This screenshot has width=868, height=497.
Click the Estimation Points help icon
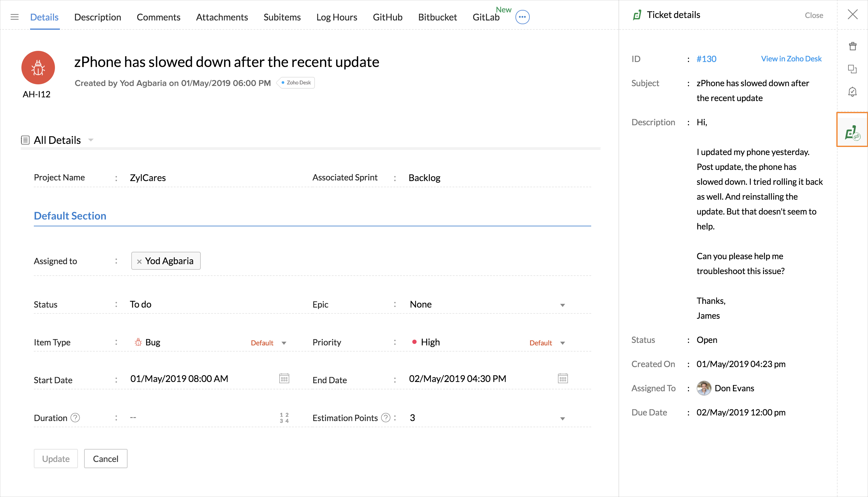[x=385, y=417]
